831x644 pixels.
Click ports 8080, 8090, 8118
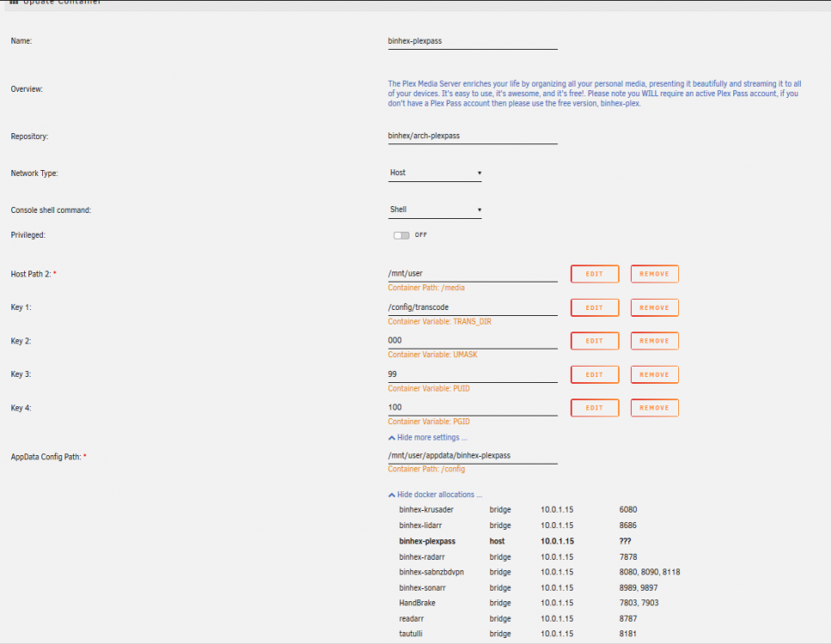[x=649, y=573]
